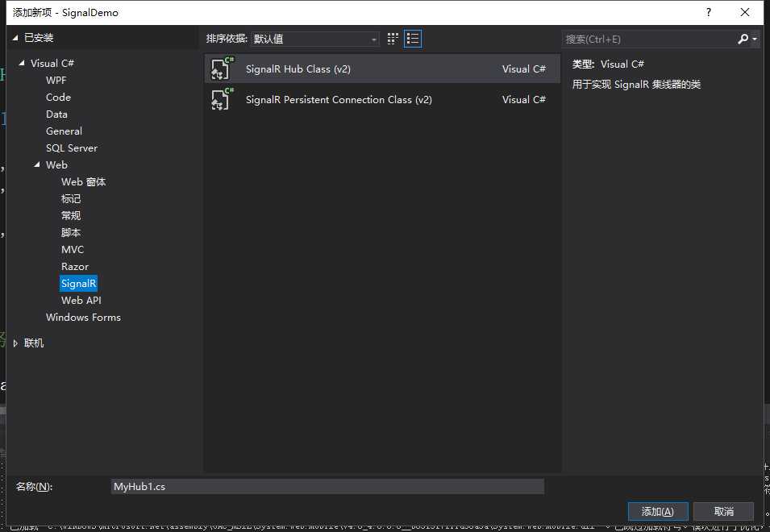Click the search templates input box

pyautogui.click(x=648, y=39)
